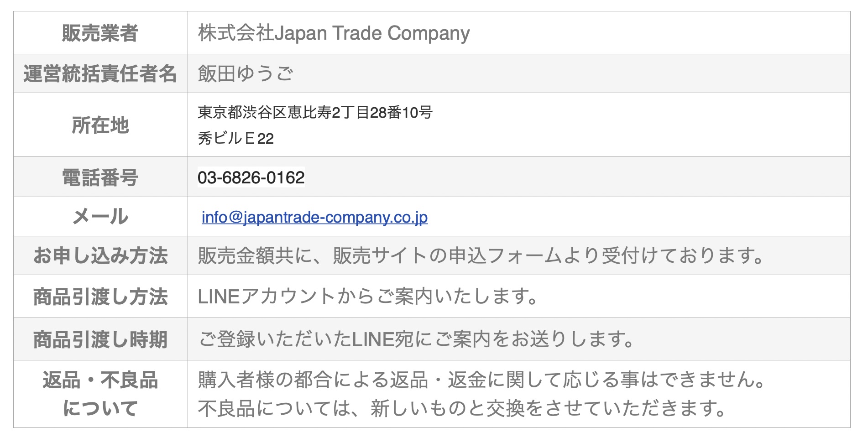Click the name 飯田ゆうご
This screenshot has width=868, height=448.
pyautogui.click(x=246, y=73)
